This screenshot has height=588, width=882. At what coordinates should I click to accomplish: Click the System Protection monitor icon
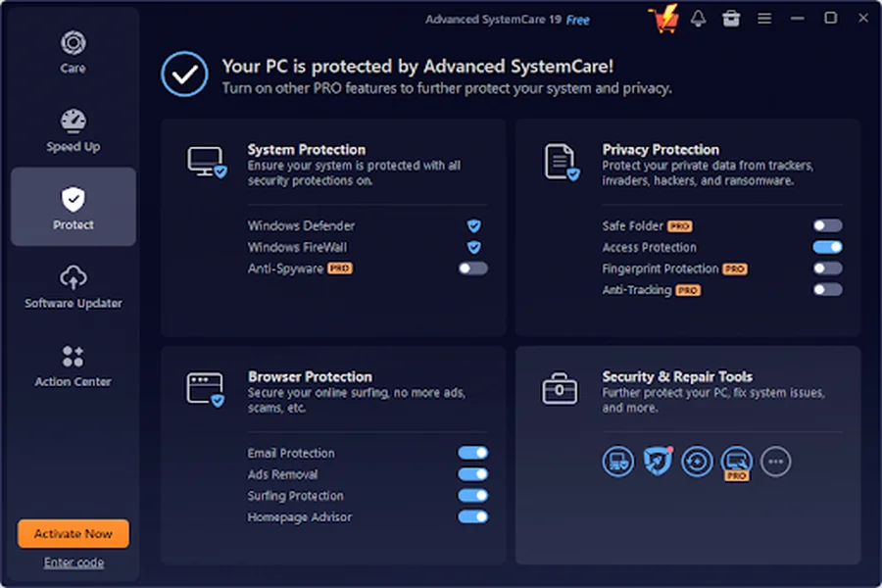tap(207, 163)
